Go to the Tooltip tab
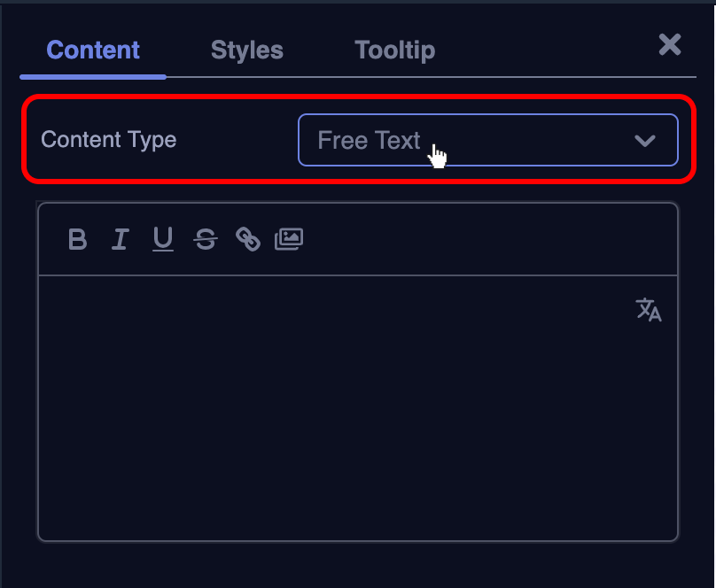 click(395, 50)
